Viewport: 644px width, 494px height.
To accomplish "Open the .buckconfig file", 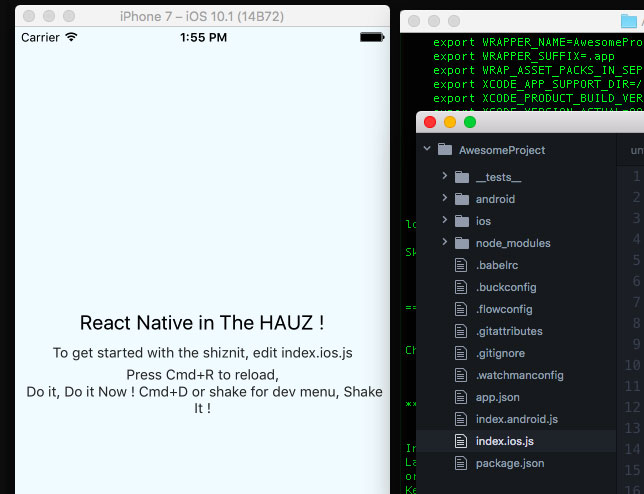I will click(506, 287).
